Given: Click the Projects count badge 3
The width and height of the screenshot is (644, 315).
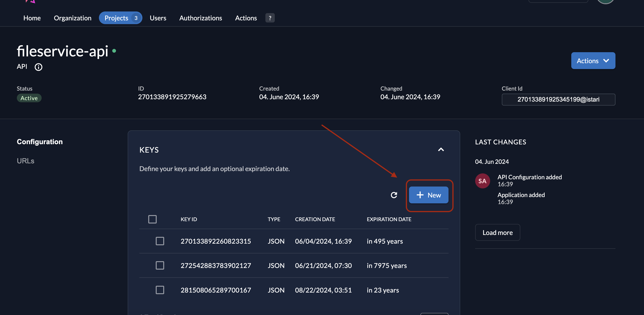Looking at the screenshot, I should point(136,18).
